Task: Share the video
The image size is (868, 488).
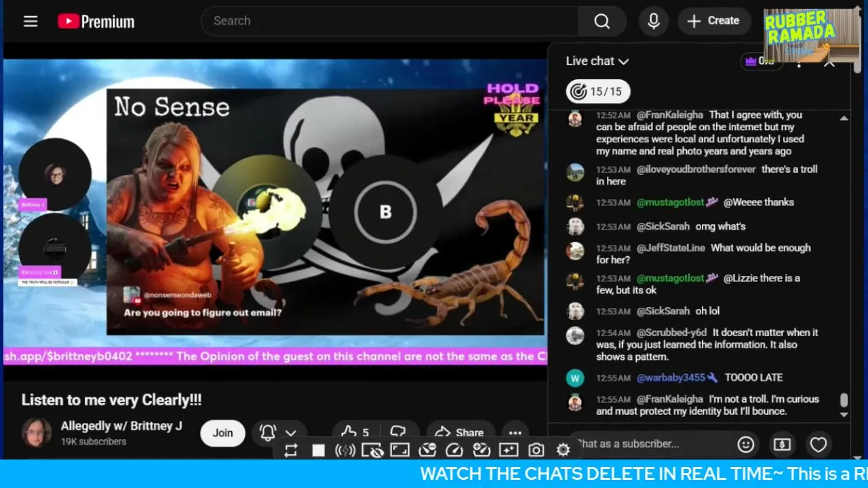Action: pos(459,432)
